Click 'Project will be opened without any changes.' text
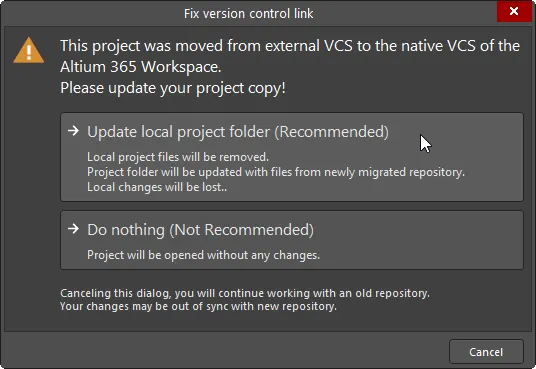The height and width of the screenshot is (369, 536). pyautogui.click(x=203, y=255)
